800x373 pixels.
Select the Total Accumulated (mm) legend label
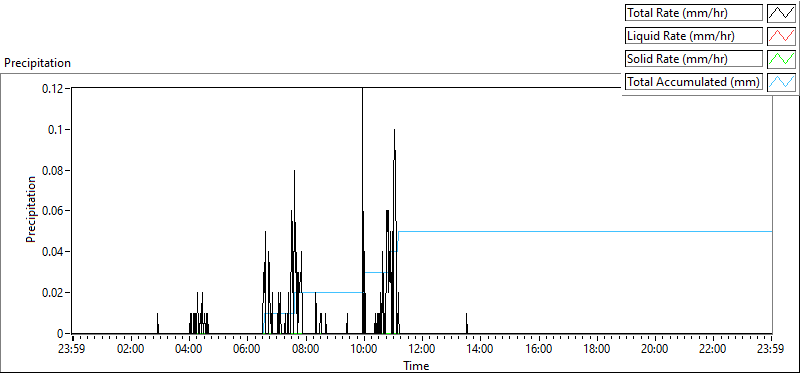[x=694, y=82]
